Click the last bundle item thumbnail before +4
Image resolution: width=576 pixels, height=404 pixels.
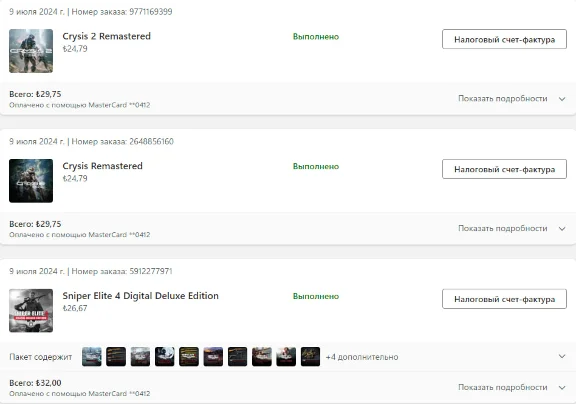click(310, 357)
